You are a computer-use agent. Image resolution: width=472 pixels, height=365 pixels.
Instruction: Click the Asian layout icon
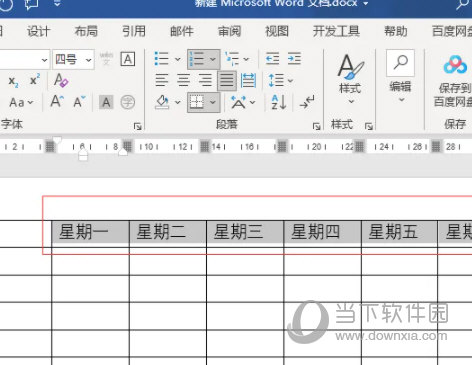(x=238, y=102)
